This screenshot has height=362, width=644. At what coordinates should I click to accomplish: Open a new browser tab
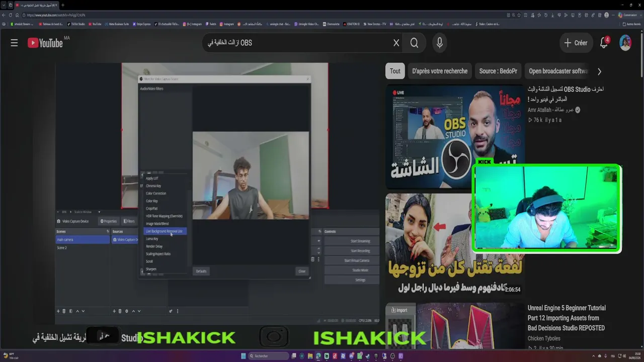[x=63, y=5]
